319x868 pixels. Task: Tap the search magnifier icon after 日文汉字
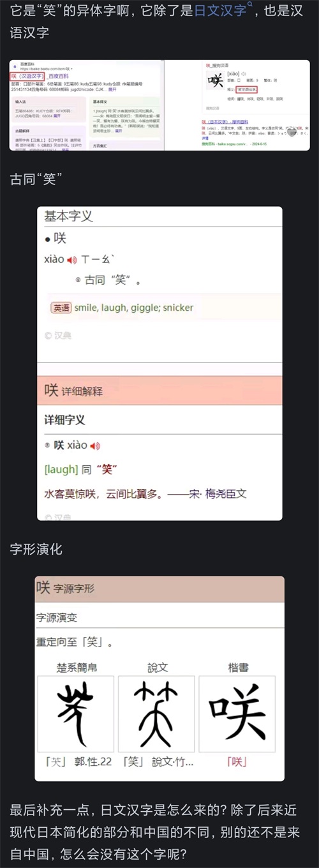pyautogui.click(x=249, y=6)
